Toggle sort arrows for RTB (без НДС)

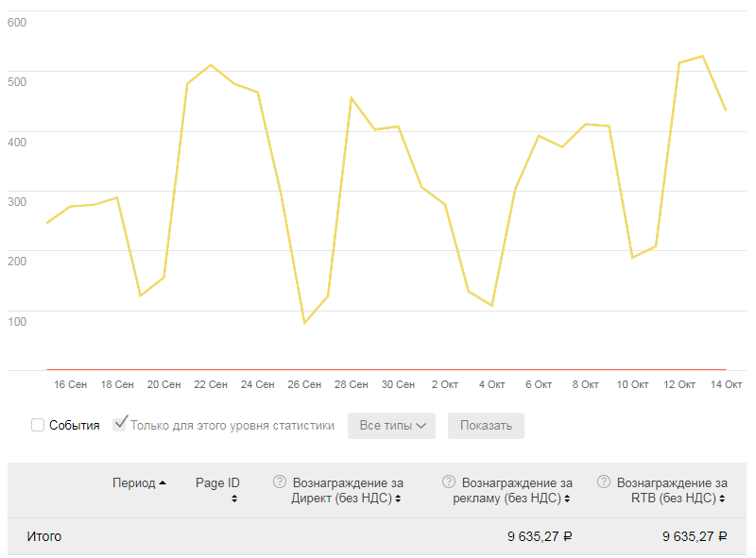[x=722, y=499]
